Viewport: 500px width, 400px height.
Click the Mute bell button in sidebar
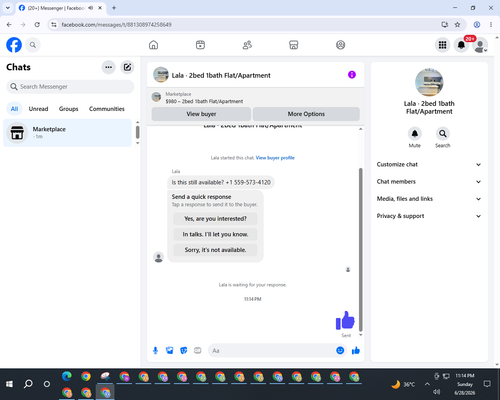click(415, 134)
